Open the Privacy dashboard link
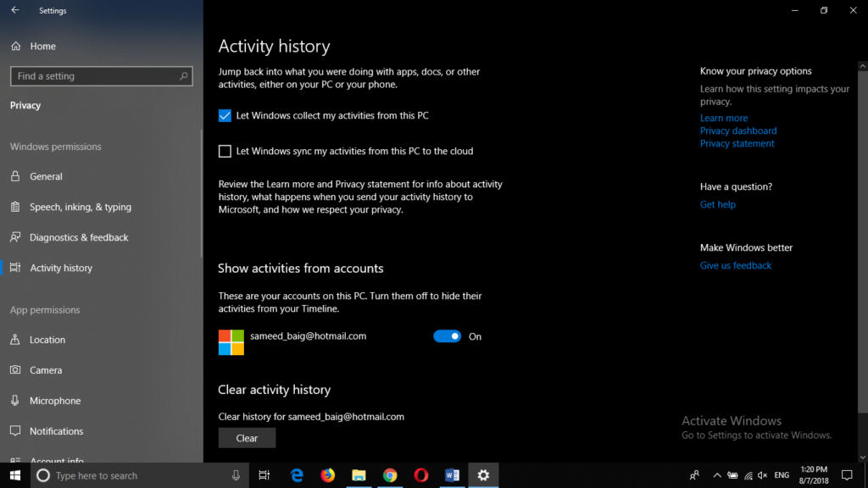The height and width of the screenshot is (488, 868). tap(738, 130)
